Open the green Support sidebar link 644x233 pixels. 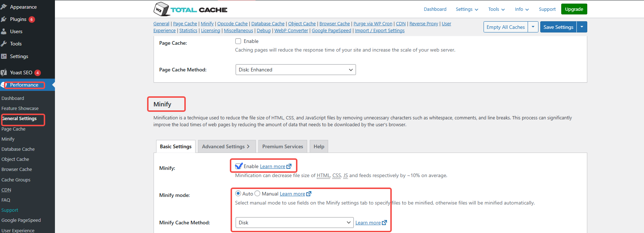pos(10,210)
